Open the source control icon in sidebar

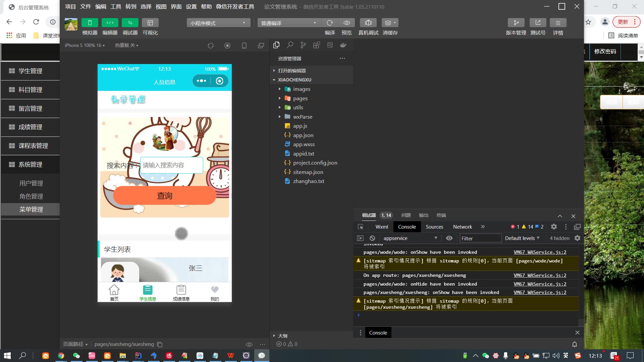point(303,45)
